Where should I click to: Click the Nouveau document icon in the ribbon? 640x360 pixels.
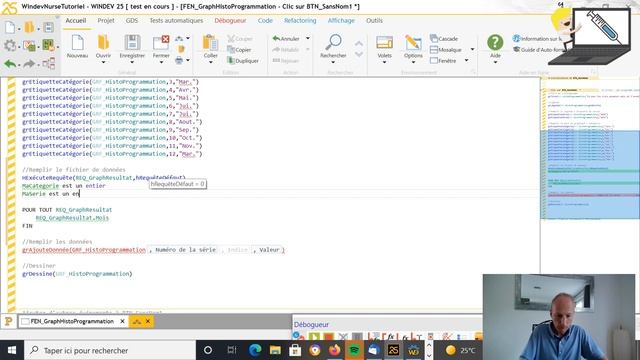pyautogui.click(x=77, y=42)
